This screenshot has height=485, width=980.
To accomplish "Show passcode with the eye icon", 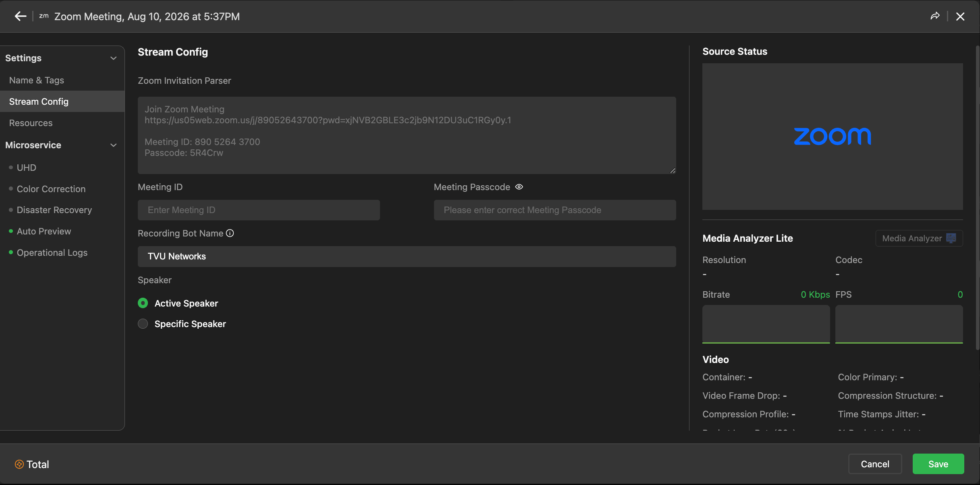I will [519, 187].
